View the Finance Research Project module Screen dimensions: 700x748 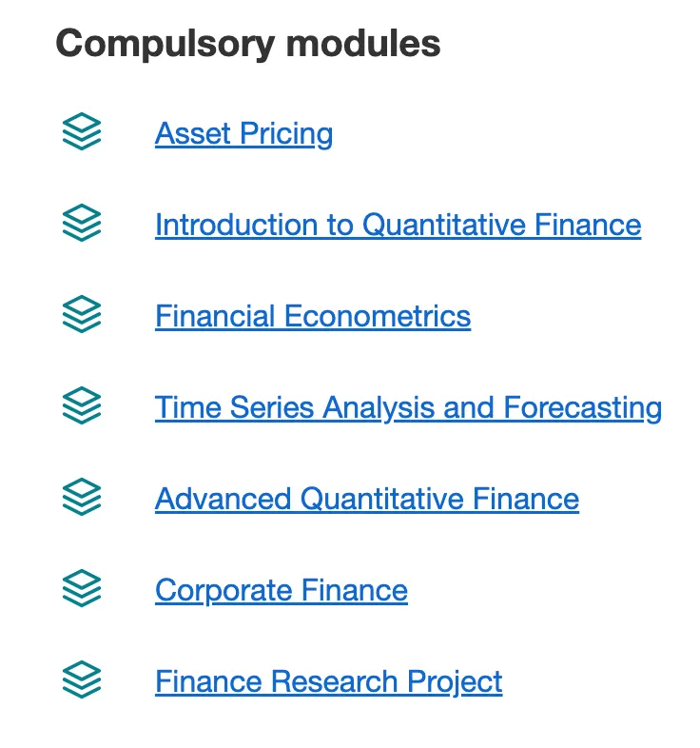328,681
